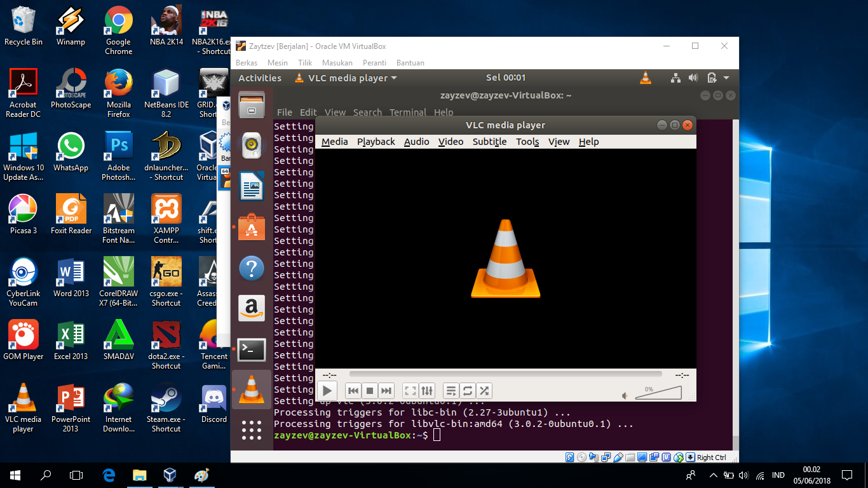Mute VLC using speaker icon
The width and height of the screenshot is (868, 488).
625,395
